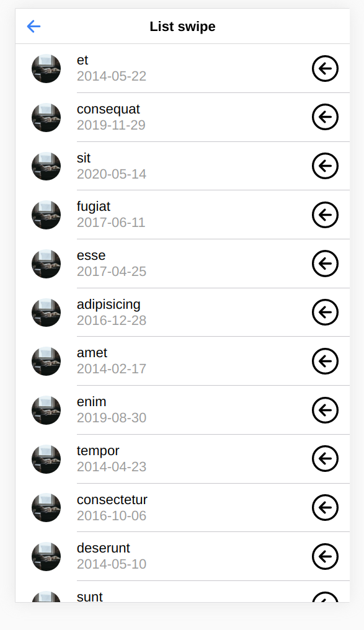Click circled arrow icon for 'et' row
This screenshot has height=630, width=364.
(325, 68)
